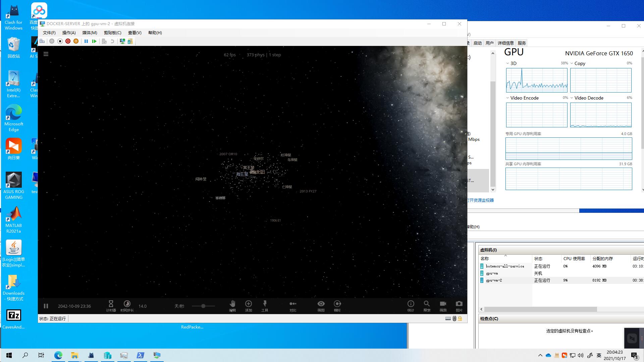The height and width of the screenshot is (362, 644).
Task: Expand the 3D GPU graph dropdown
Action: (508, 63)
